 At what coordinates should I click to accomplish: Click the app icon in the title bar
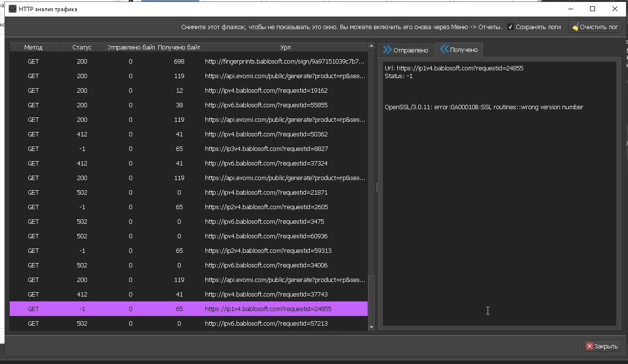(13, 9)
